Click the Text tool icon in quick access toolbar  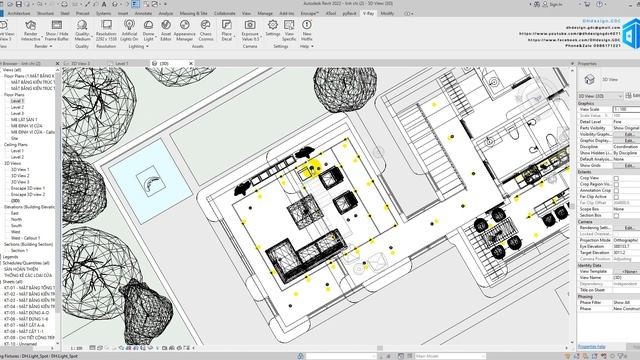click(104, 4)
